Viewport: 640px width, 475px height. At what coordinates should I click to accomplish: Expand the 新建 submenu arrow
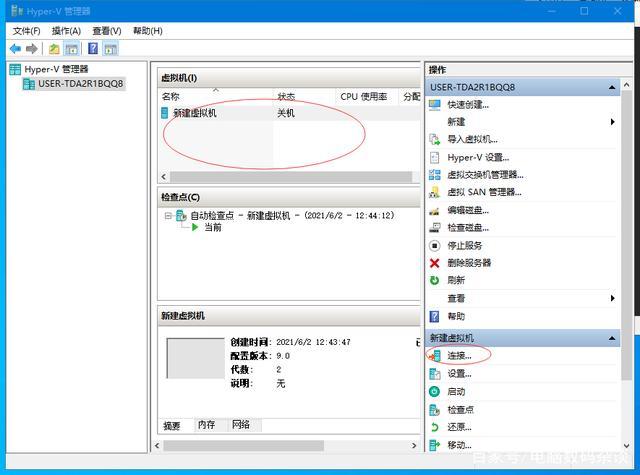pyautogui.click(x=612, y=122)
